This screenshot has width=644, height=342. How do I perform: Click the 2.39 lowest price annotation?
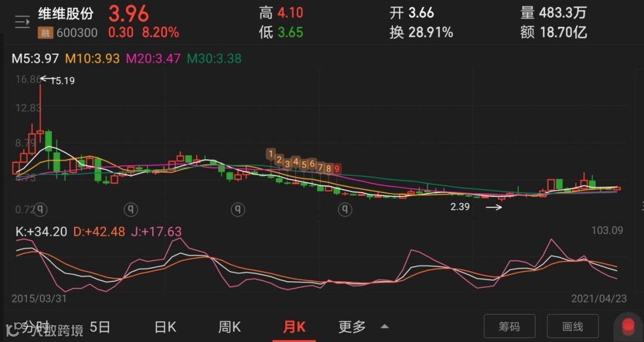[460, 207]
